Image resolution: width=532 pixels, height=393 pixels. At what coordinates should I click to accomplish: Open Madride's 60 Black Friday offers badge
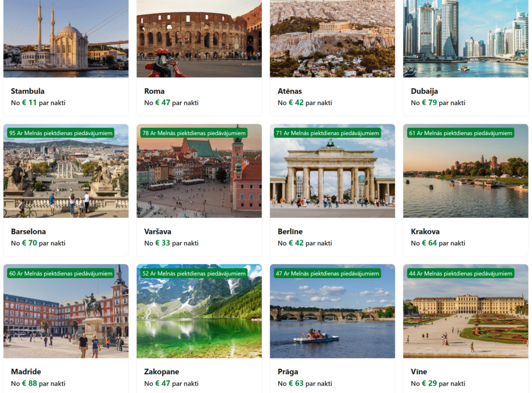(61, 273)
